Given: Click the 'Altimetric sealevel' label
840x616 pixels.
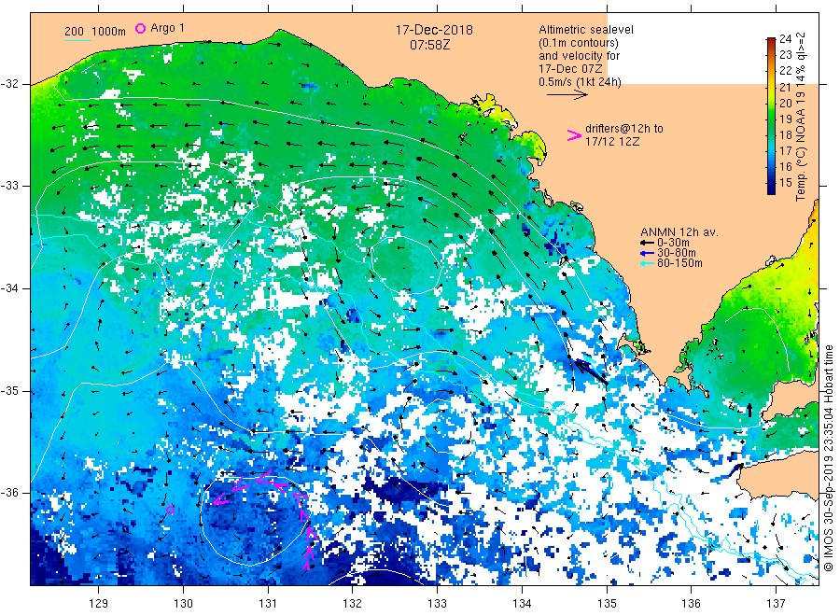Looking at the screenshot, I should tap(585, 30).
